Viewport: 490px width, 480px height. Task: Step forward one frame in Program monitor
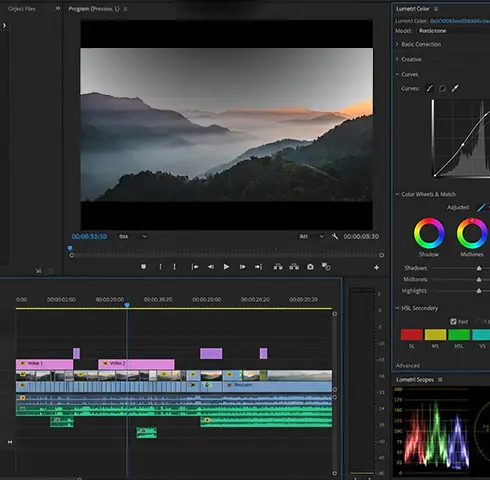coord(243,267)
